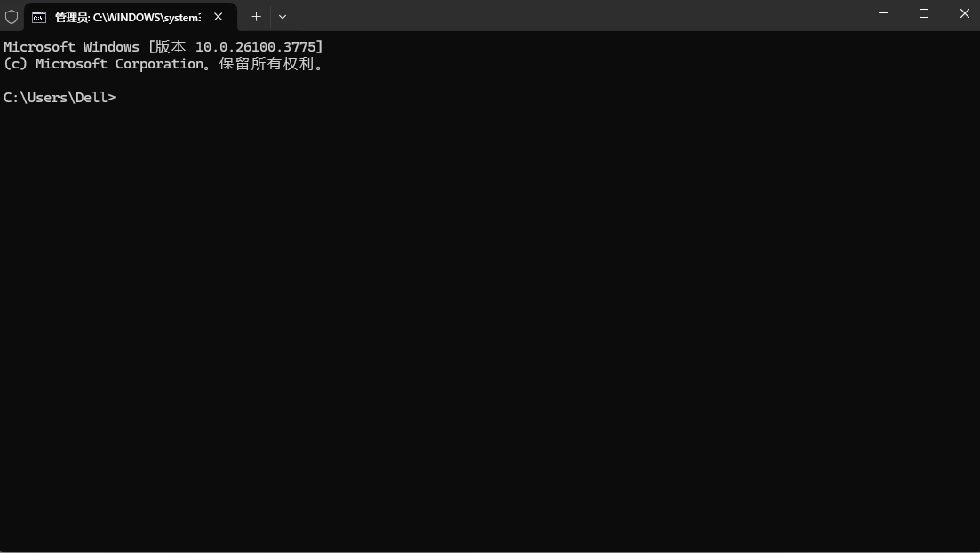Click the C:\Users\Dell> prompt line
Screen dimensions: 980x553
[60, 98]
